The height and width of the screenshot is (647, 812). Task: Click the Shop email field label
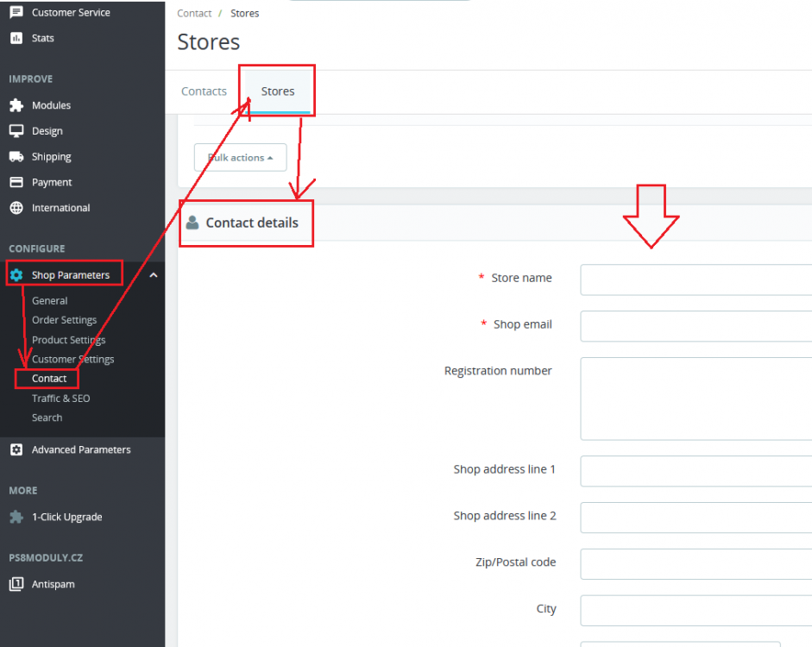coord(523,324)
